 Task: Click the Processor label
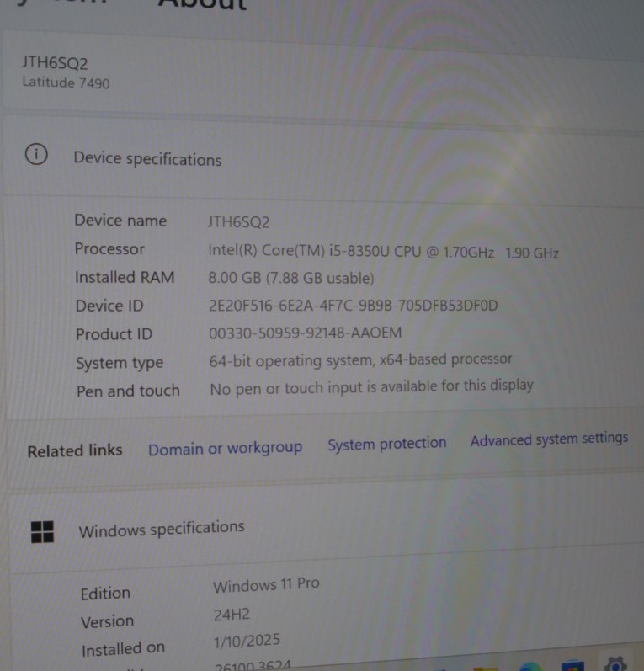[x=109, y=248]
